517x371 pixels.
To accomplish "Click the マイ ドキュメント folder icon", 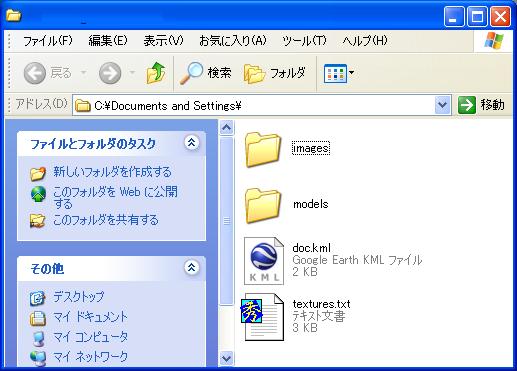I will [38, 318].
